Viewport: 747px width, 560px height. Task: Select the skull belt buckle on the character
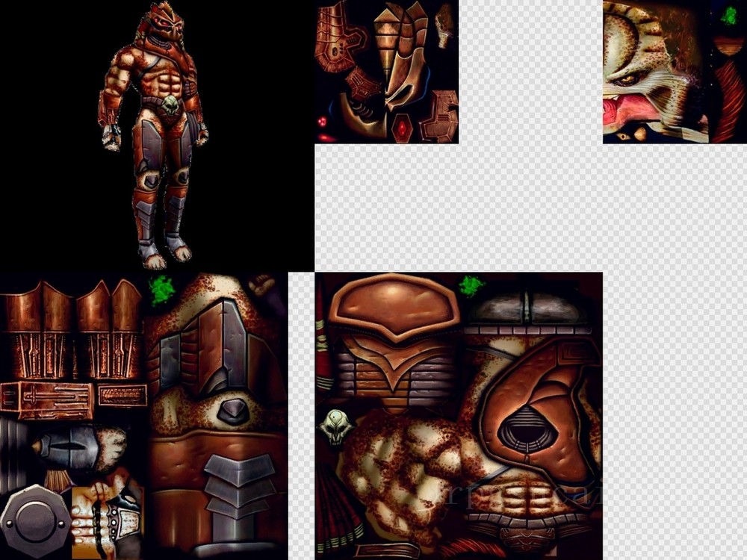[170, 105]
